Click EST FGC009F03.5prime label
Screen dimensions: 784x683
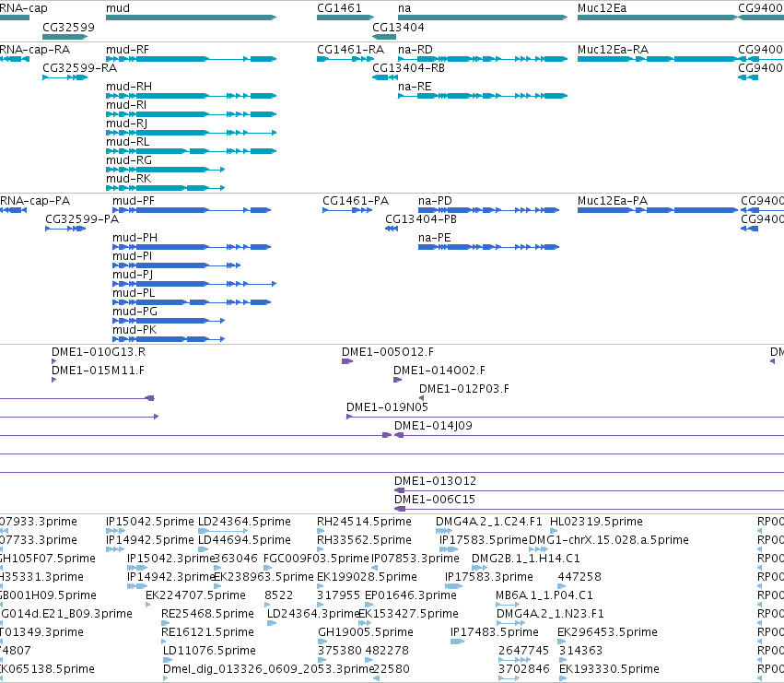pos(316,559)
